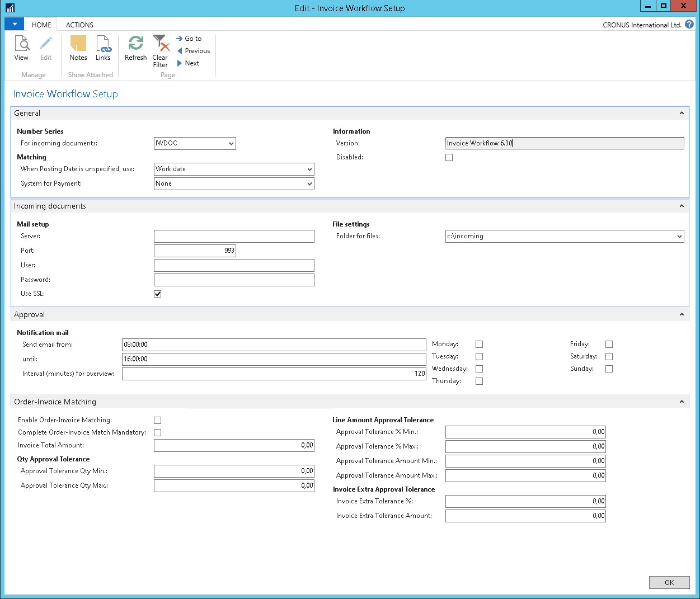
Task: Click Approval Tolerance % Max. field
Action: [525, 446]
